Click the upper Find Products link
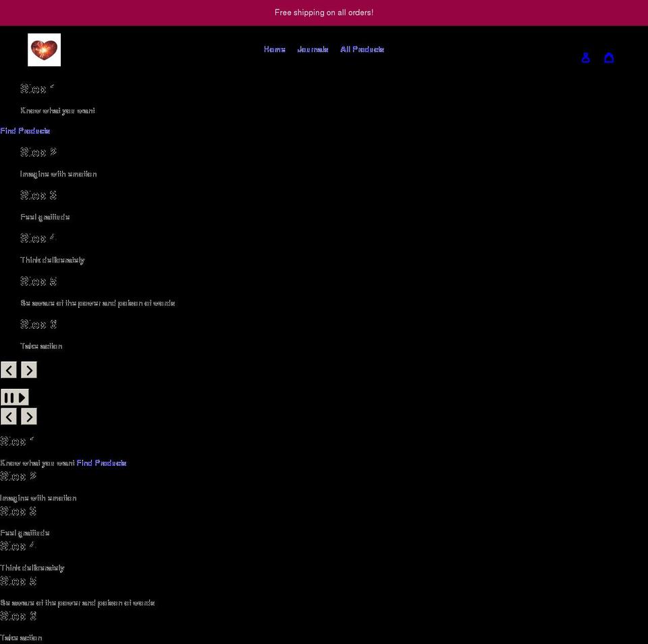Viewport: 648px width, 644px height. pos(25,130)
